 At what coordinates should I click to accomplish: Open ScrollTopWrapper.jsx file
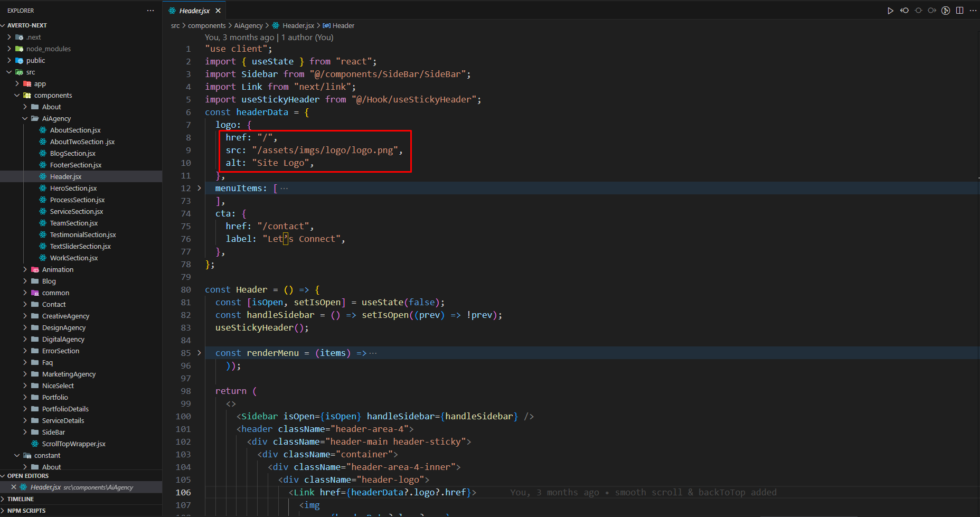coord(73,444)
